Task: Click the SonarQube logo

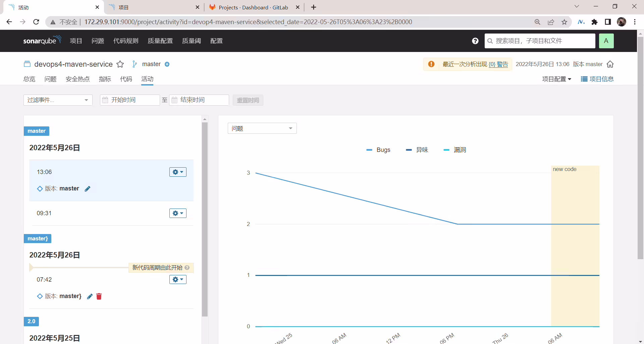Action: (42, 41)
